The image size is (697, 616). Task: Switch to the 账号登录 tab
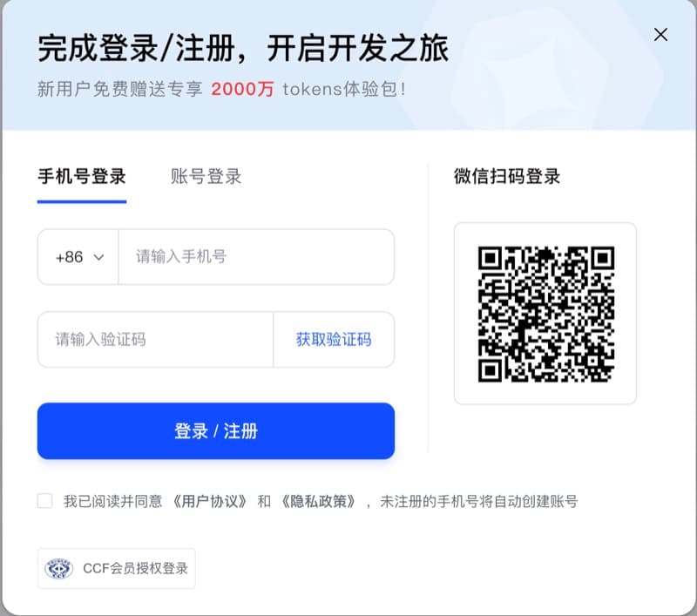tap(206, 177)
